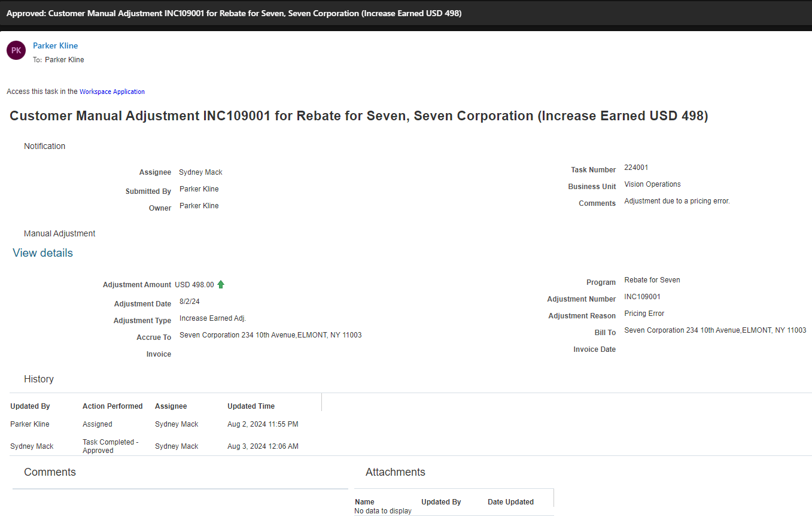Screen dimensions: 812x520
Task: Click the 'Assigned' action in the history table
Action: (x=98, y=424)
